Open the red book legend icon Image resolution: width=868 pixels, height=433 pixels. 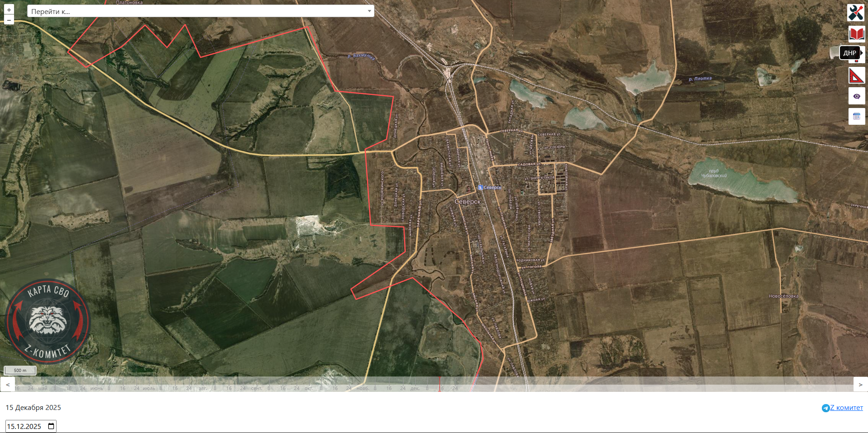click(857, 33)
